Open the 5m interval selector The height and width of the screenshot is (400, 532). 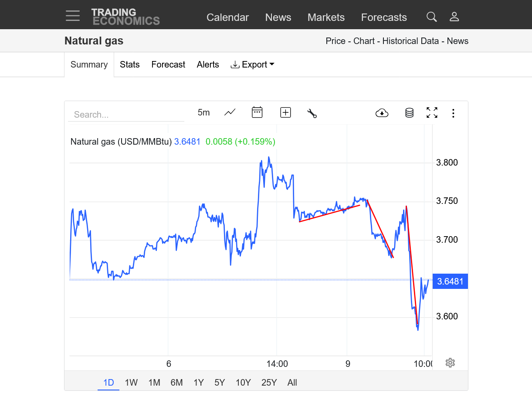[x=203, y=112]
